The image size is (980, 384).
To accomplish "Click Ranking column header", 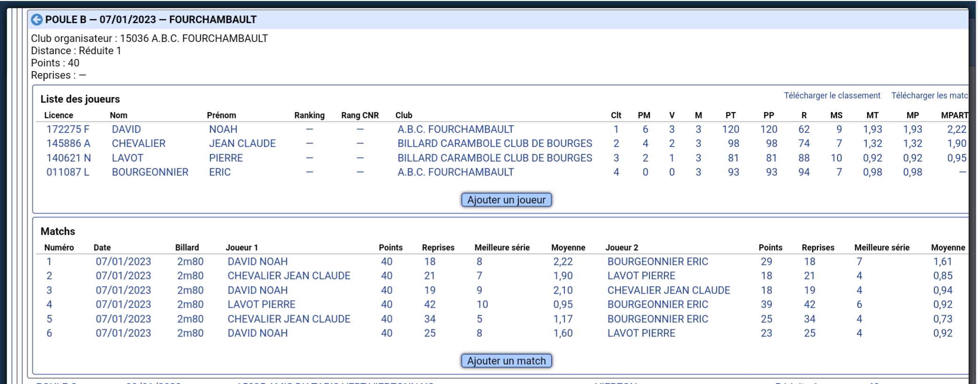I will coord(309,115).
